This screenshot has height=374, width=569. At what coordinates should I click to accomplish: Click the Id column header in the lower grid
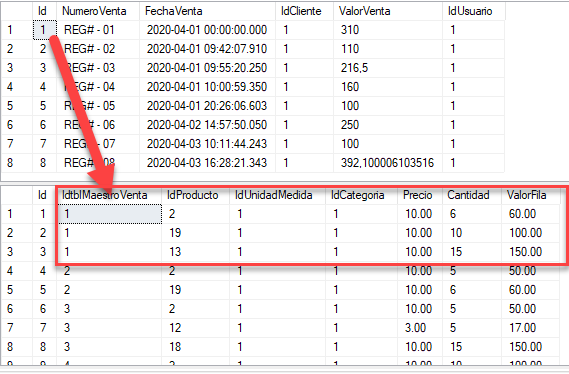point(45,195)
